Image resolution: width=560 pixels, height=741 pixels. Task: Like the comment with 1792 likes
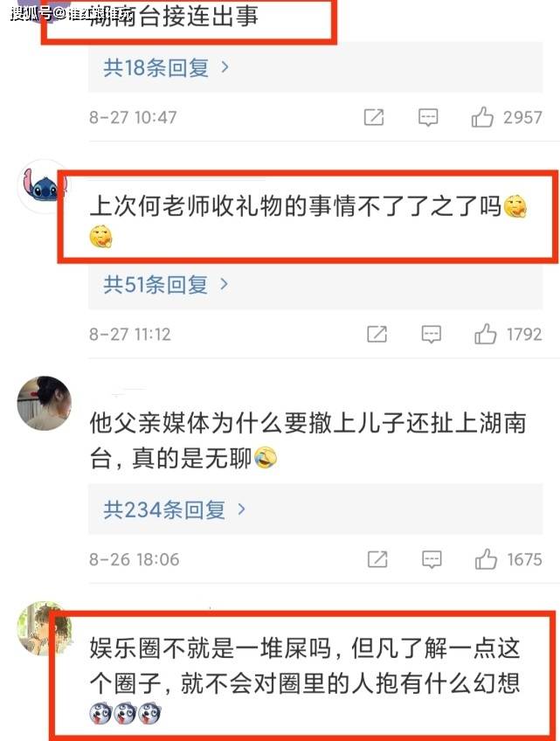point(486,334)
